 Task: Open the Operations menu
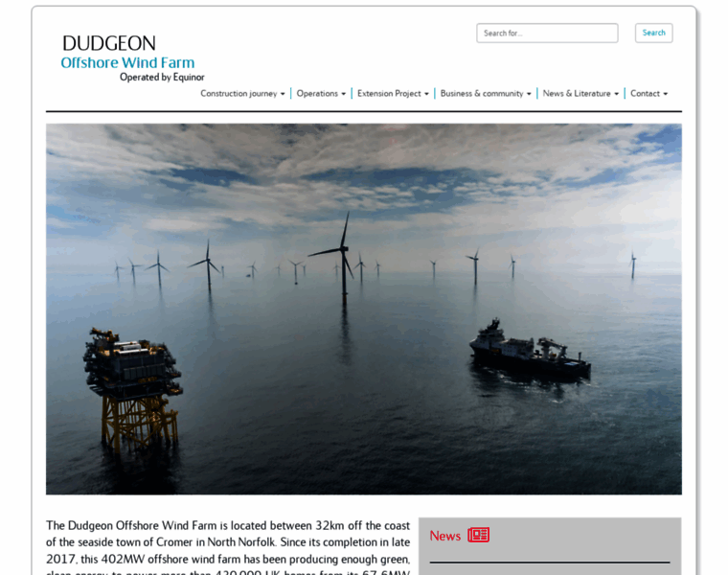pos(321,93)
